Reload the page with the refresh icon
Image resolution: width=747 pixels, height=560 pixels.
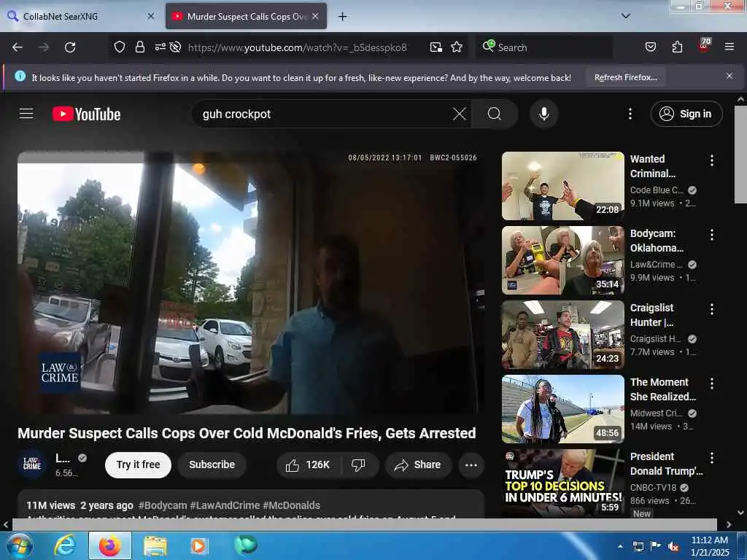pyautogui.click(x=70, y=47)
